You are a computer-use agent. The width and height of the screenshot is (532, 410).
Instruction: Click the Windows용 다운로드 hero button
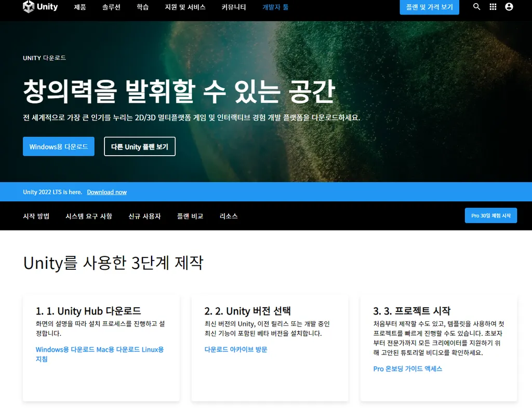58,146
